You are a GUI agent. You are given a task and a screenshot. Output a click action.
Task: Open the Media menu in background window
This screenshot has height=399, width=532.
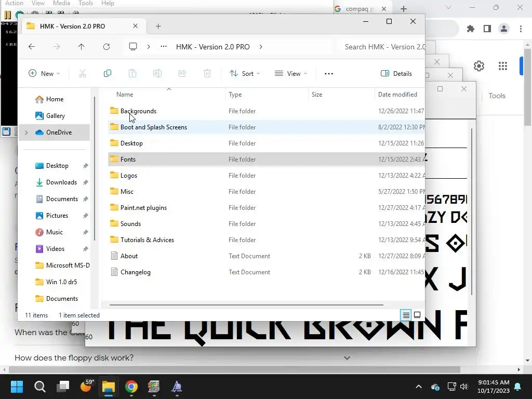[61, 3]
